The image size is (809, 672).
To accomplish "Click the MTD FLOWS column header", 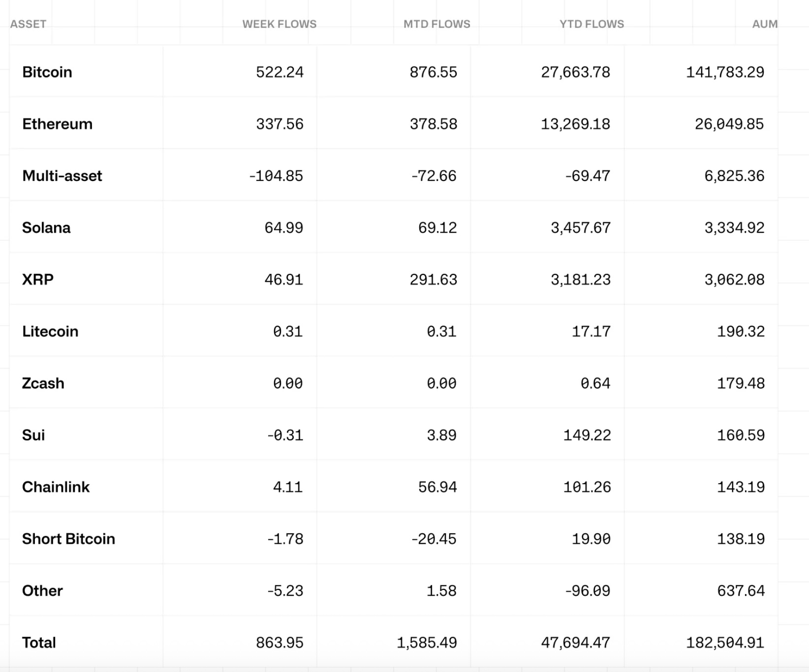I will 436,24.
